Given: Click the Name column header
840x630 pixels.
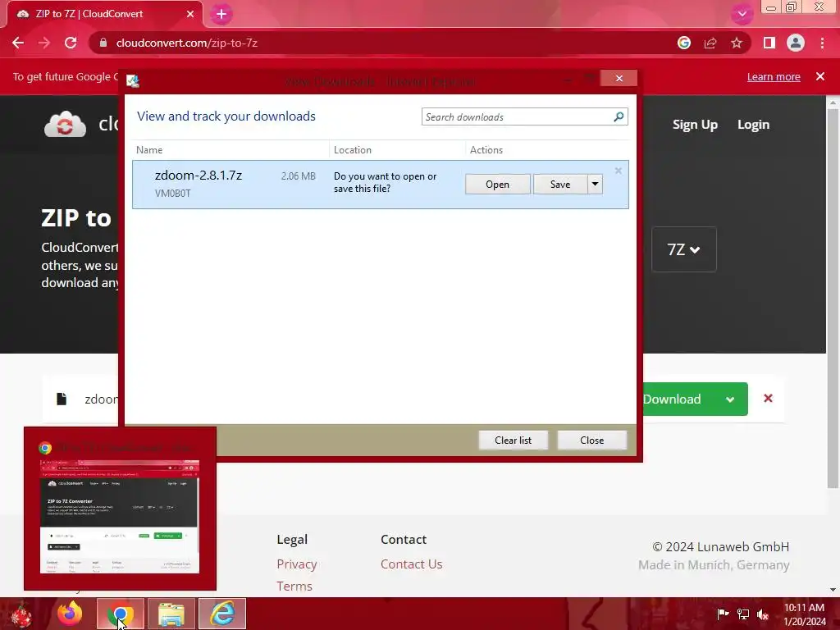Looking at the screenshot, I should pos(149,150).
